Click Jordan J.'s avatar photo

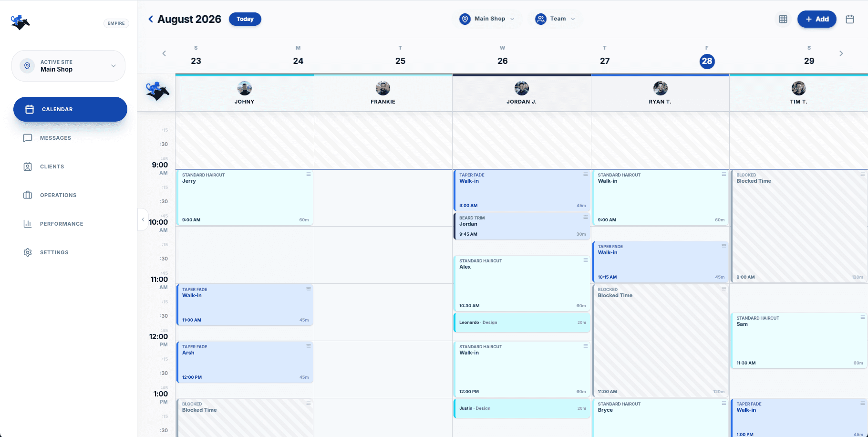(x=522, y=88)
